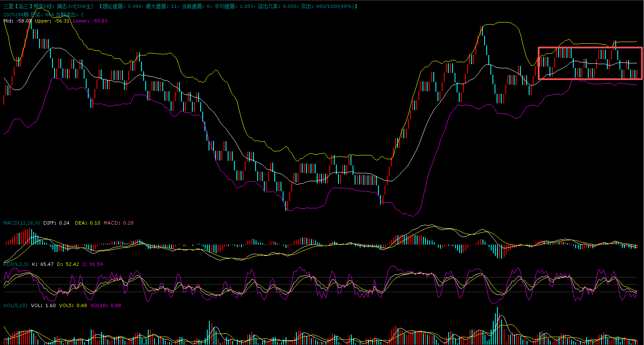Viewport: 644px width, 345px height.
Task: Select the Mid: -58.0 Bollinger label
Action: [17, 21]
